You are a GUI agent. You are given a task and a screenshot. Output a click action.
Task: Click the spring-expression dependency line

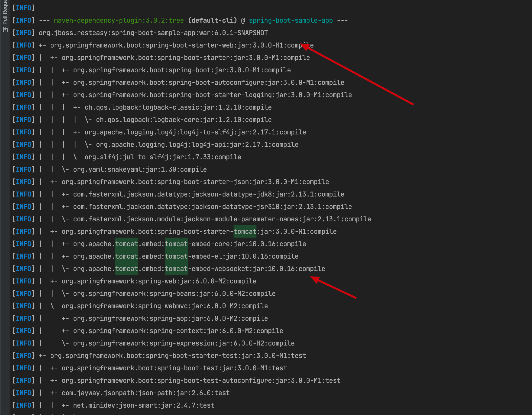pyautogui.click(x=183, y=343)
